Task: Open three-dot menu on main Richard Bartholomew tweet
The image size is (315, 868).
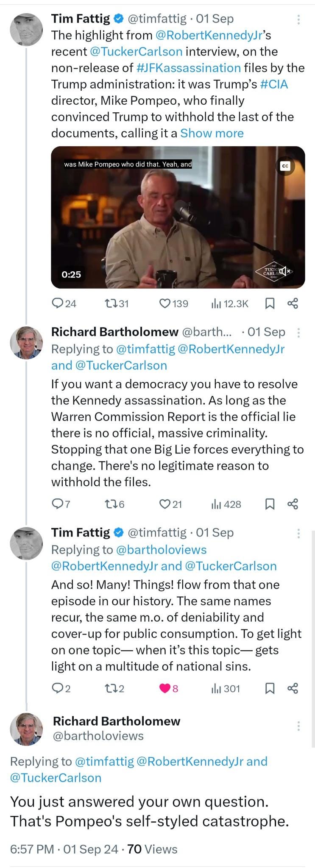Action: (x=298, y=726)
